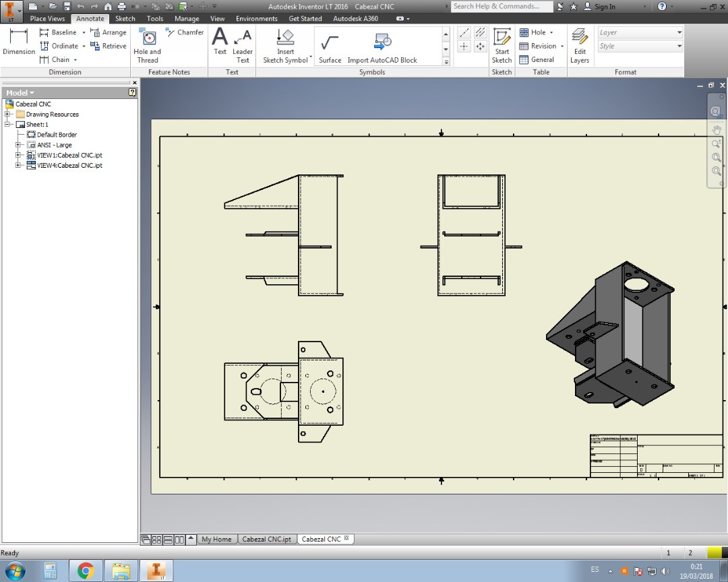
Task: Click the Help question mark icon
Action: [662, 6]
